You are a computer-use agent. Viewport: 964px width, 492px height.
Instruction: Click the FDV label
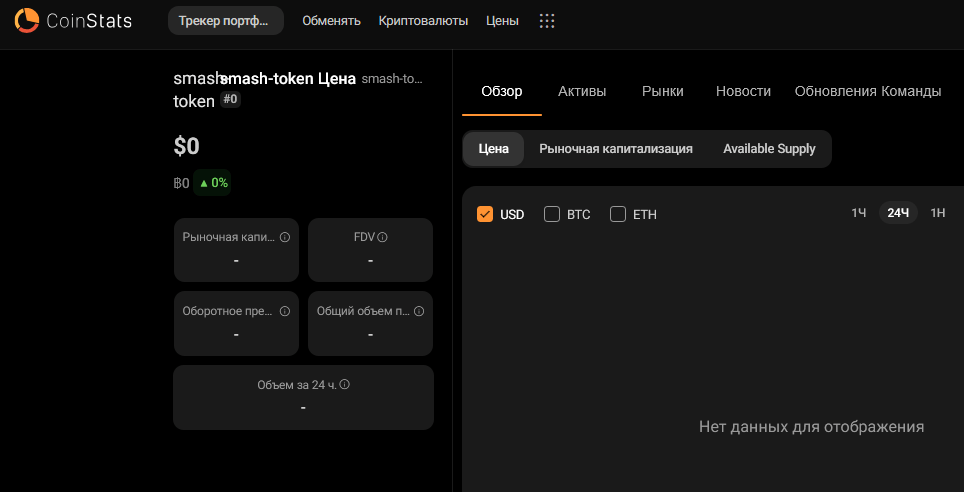[365, 237]
